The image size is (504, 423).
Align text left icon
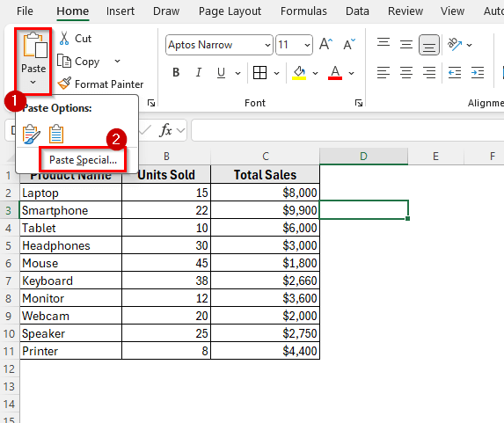(383, 73)
